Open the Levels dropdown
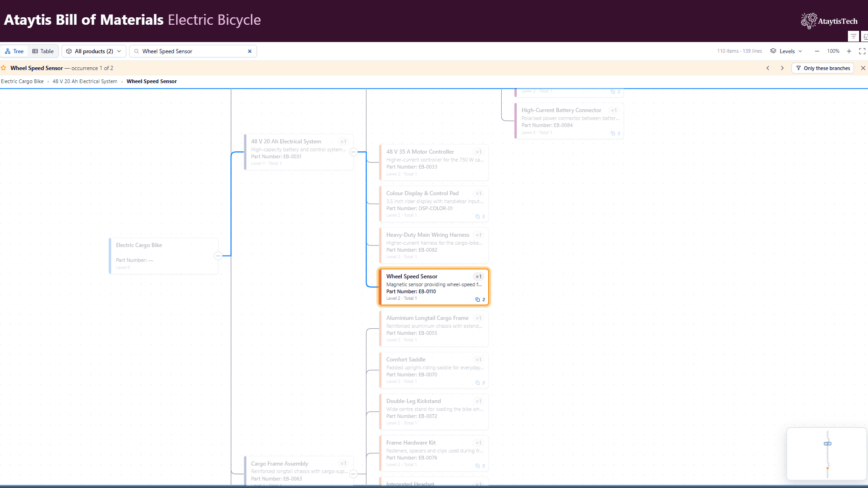Image resolution: width=868 pixels, height=488 pixels. (786, 51)
